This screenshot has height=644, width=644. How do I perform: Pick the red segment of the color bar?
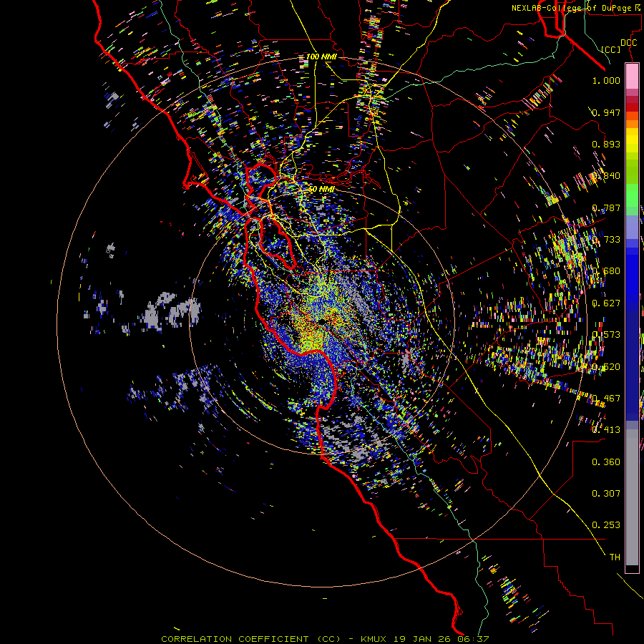632,107
